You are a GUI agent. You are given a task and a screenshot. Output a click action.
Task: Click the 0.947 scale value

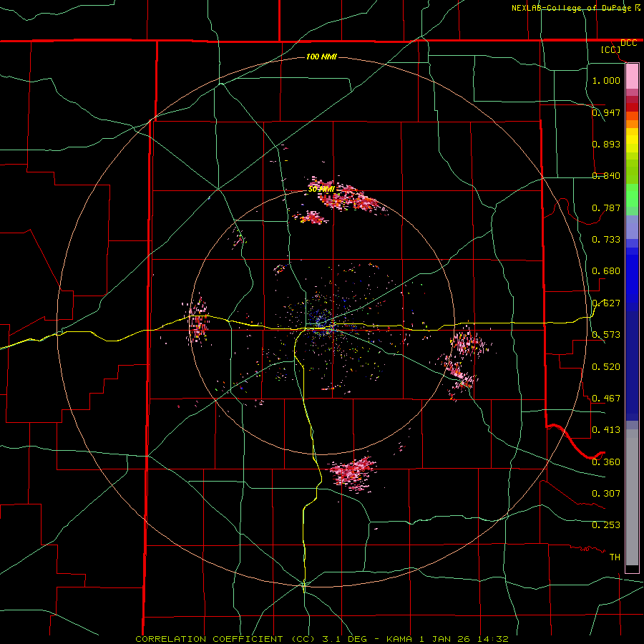pos(606,112)
